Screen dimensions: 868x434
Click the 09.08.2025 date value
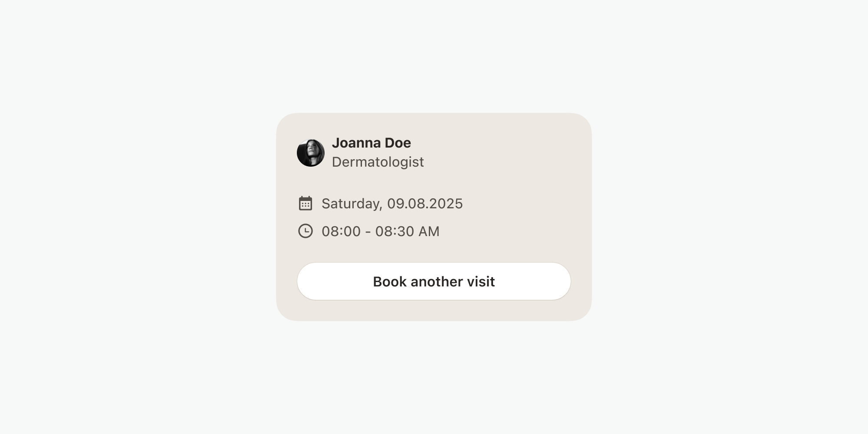425,204
